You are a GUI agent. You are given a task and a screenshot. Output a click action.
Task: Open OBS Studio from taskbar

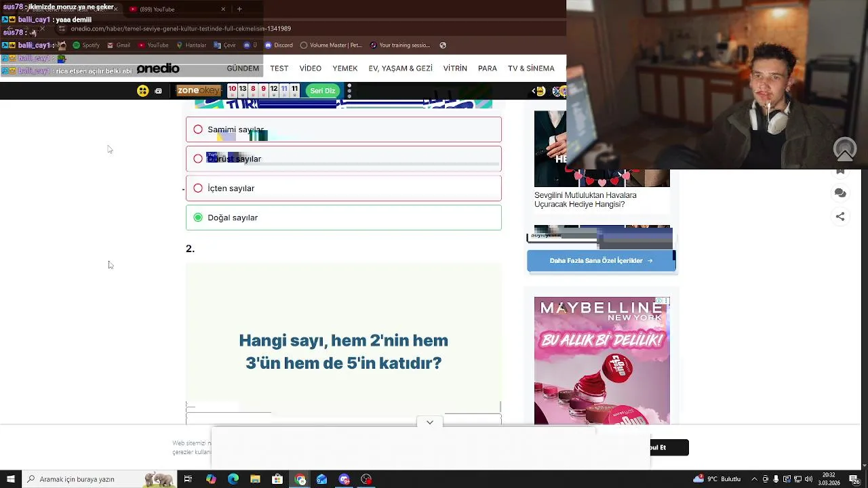tap(367, 479)
